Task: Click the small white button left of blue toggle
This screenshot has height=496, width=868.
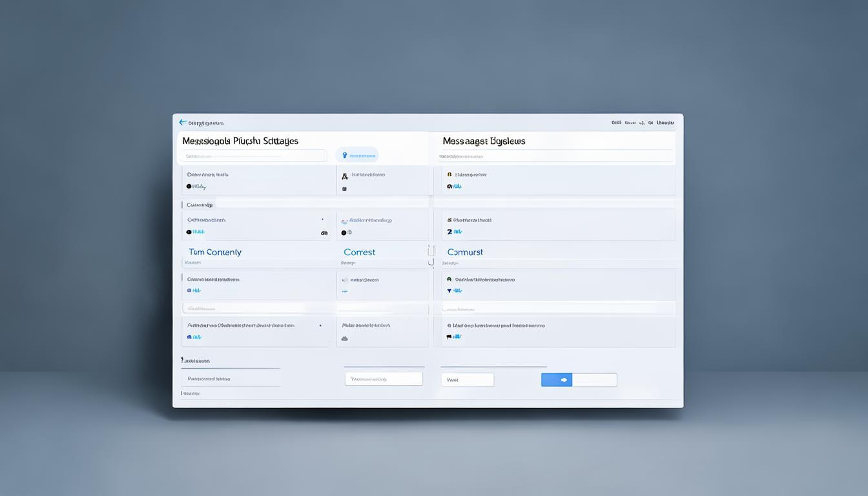Action: [x=467, y=380]
